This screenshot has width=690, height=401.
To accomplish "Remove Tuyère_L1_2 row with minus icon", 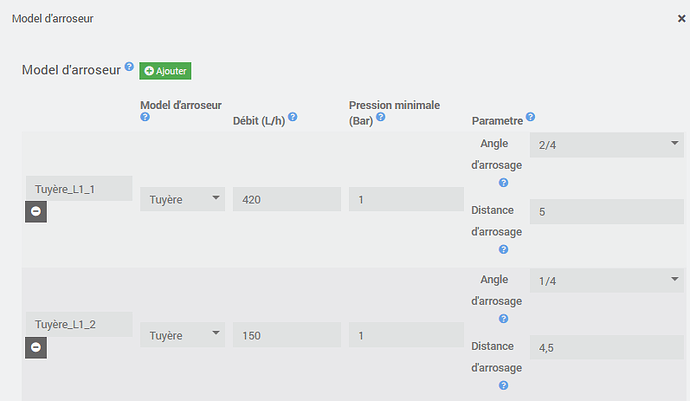I will 36,347.
